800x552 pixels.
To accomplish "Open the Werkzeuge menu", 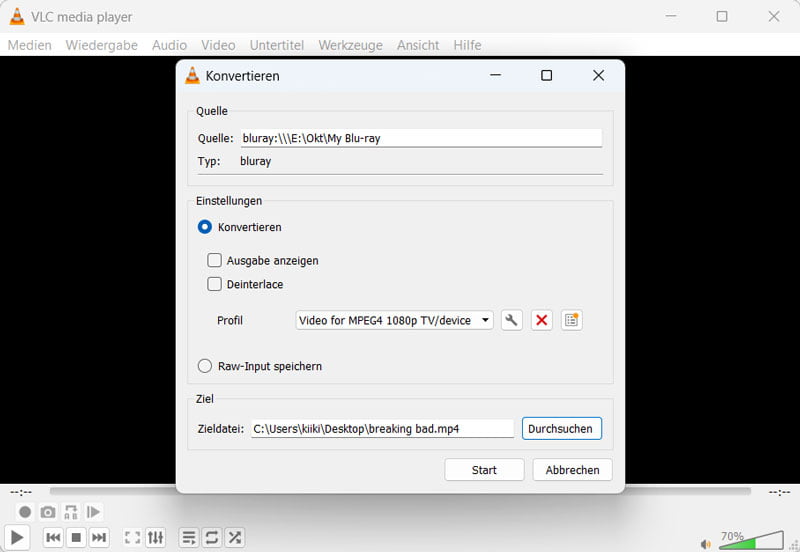I will [x=351, y=45].
